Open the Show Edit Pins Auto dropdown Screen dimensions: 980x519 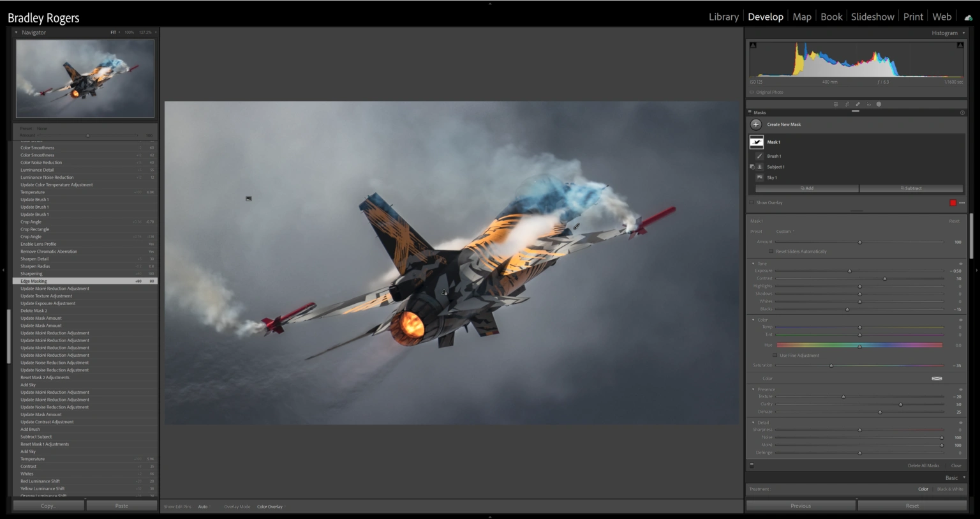(204, 507)
